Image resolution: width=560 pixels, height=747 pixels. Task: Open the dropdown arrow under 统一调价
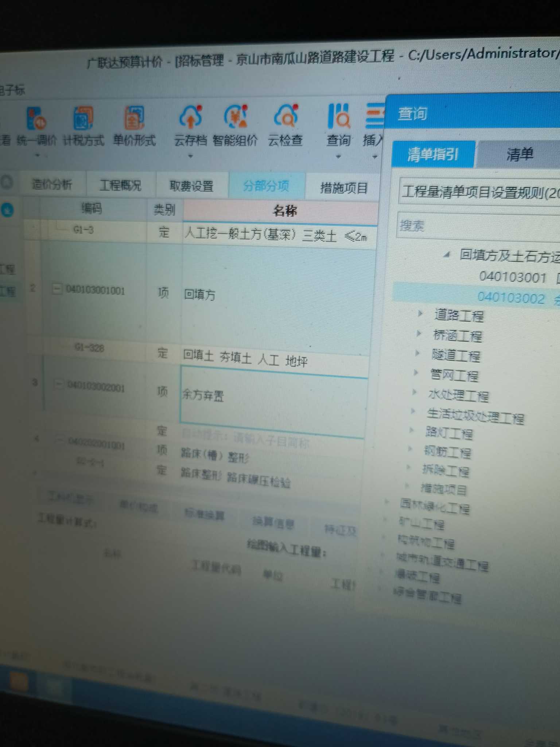tap(36, 155)
